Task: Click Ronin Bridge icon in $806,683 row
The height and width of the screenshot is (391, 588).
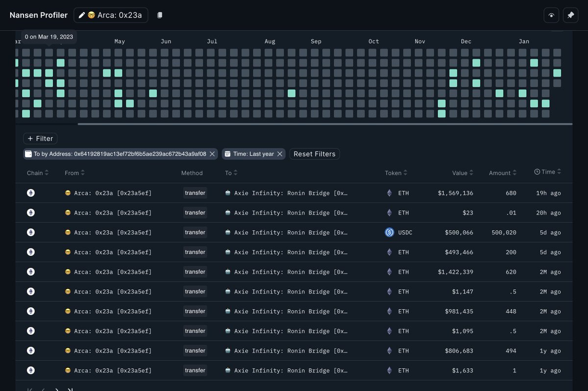Action: click(x=228, y=351)
